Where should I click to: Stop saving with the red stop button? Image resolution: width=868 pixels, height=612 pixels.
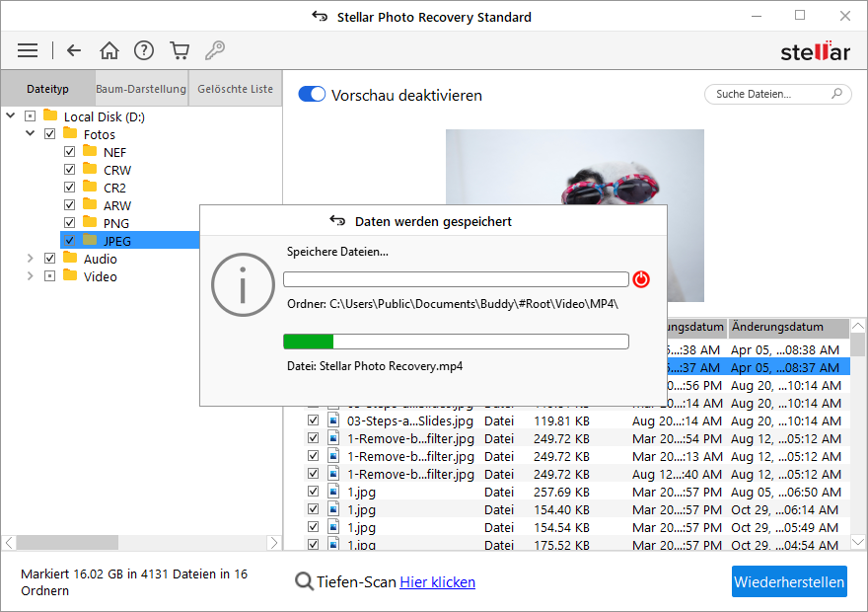click(641, 279)
